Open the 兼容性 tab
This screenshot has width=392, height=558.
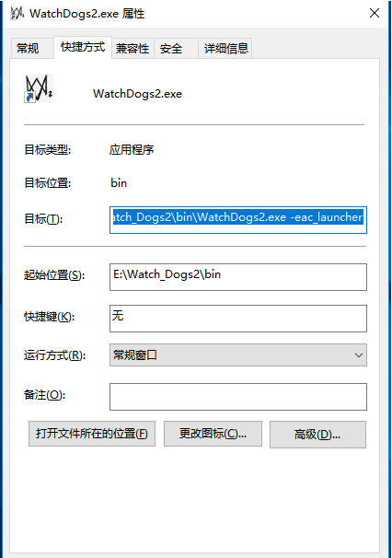pyautogui.click(x=133, y=49)
